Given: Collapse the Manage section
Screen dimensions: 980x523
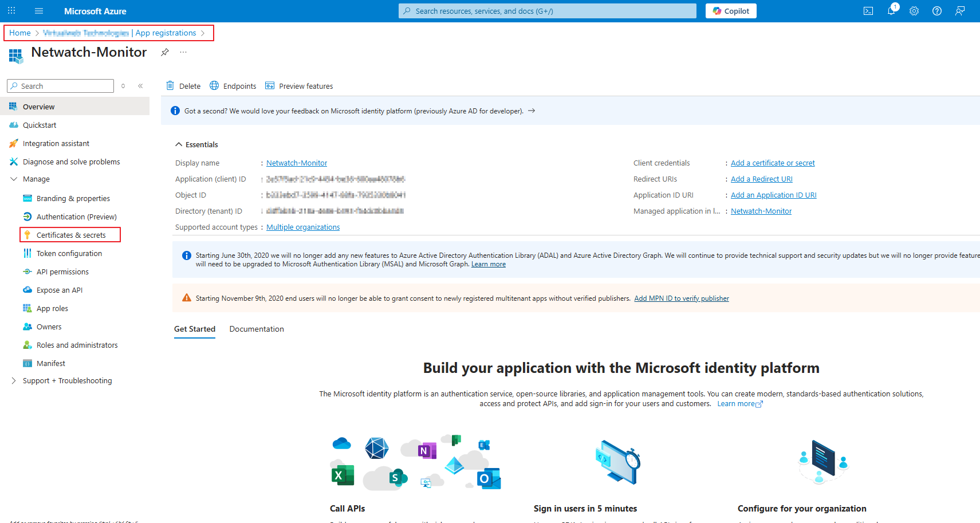Looking at the screenshot, I should 14,179.
